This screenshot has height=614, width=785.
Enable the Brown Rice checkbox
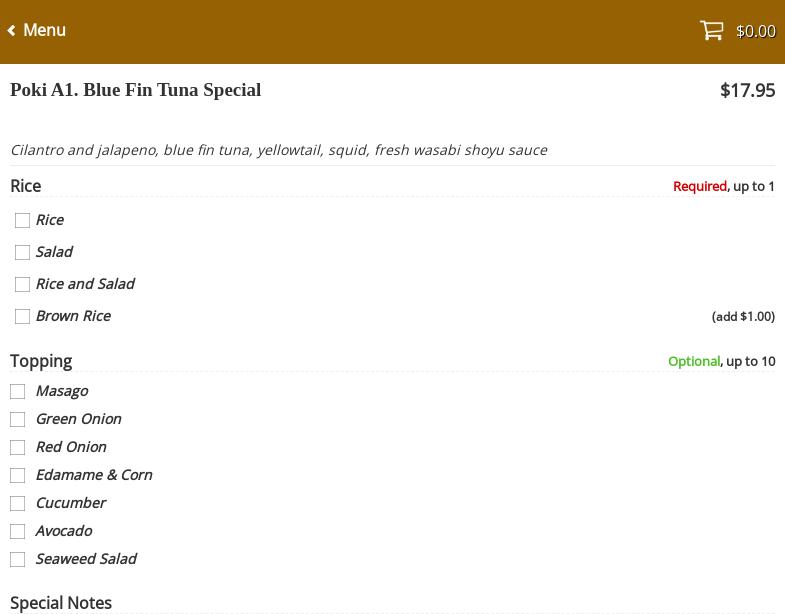pos(22,317)
